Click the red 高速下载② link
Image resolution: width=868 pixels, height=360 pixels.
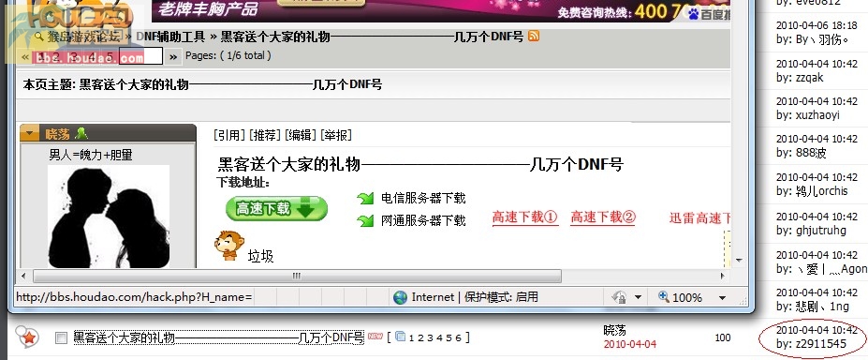[603, 217]
